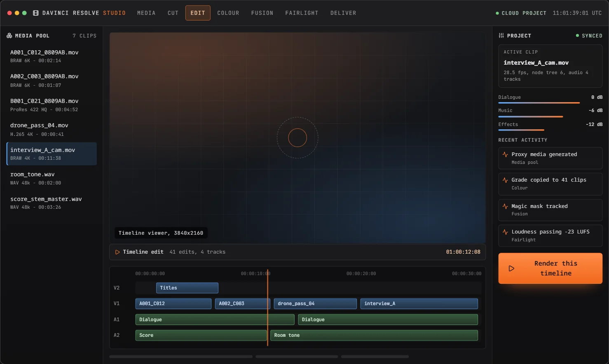Select score_stem_master.wav audio file
609x364 pixels.
52,203
